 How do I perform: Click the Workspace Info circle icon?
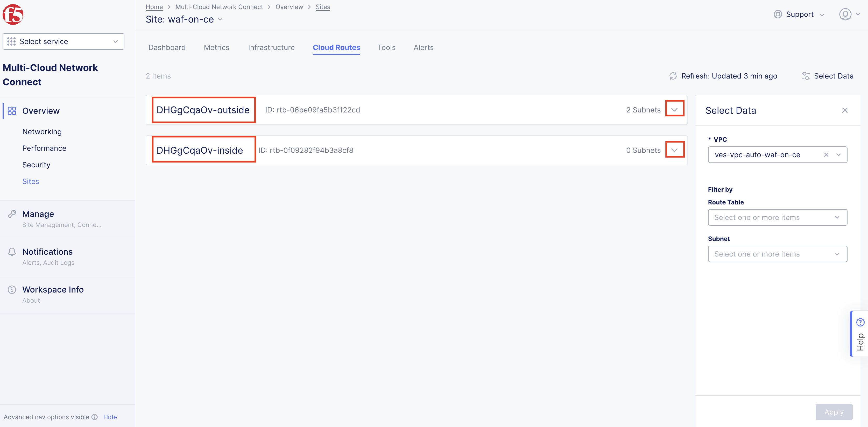pos(12,289)
